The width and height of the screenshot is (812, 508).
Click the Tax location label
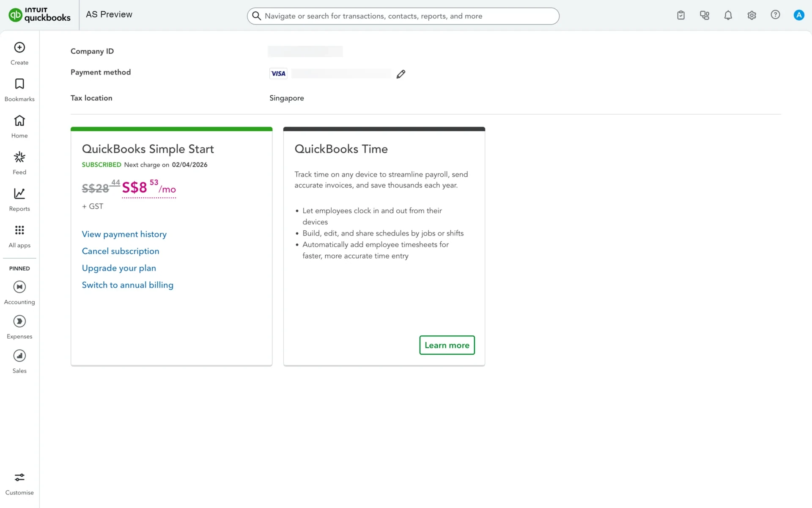tap(91, 98)
